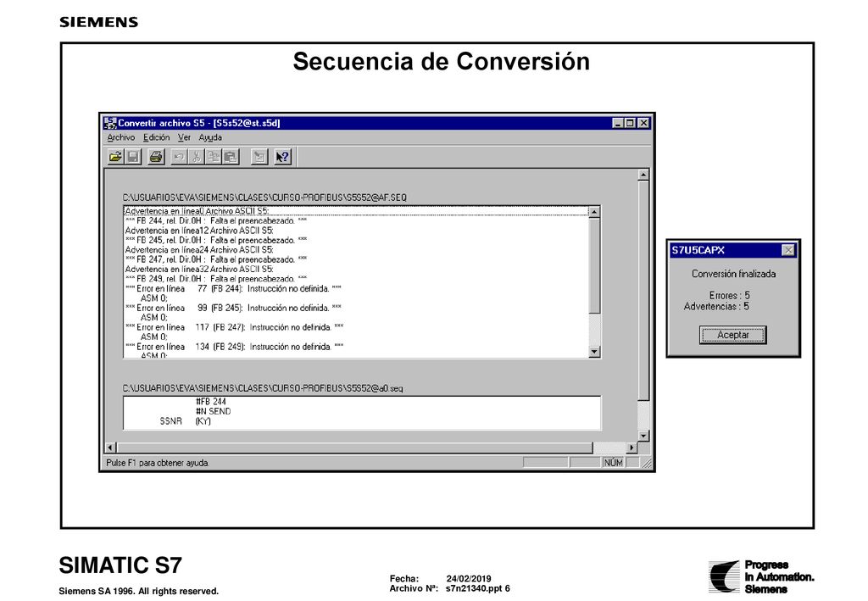Click the 'Errores : 5' text in dialog
Viewport: 868px width, 601px height.
(x=729, y=296)
